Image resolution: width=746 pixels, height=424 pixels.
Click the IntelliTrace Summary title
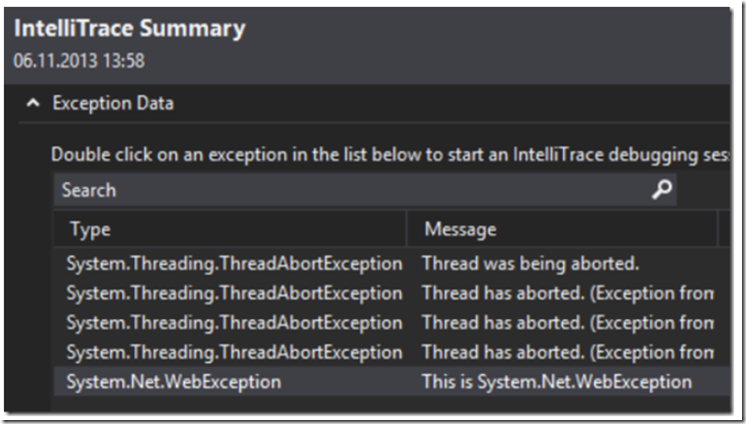tap(129, 29)
